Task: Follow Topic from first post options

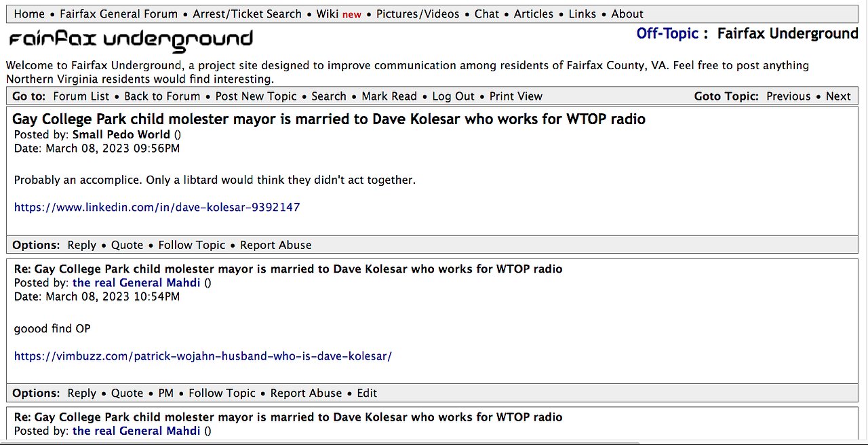Action: (x=192, y=245)
